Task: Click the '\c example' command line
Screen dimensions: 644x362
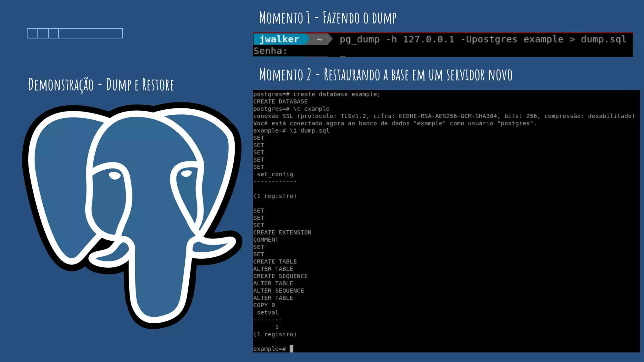Action: [x=291, y=109]
